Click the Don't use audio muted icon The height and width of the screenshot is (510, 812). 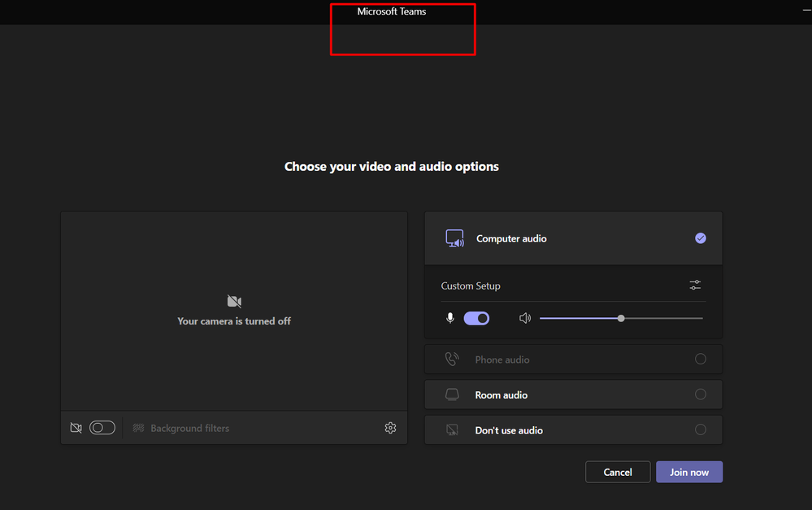pyautogui.click(x=452, y=429)
